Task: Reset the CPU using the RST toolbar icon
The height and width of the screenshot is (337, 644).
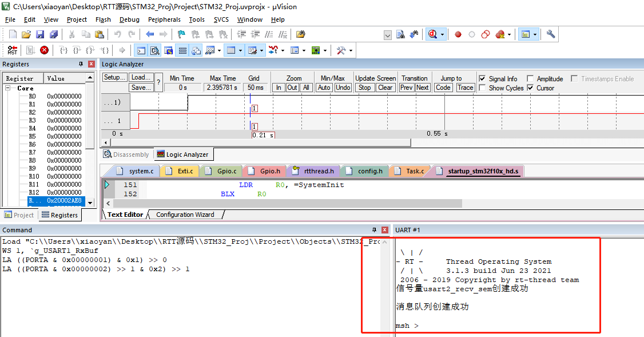Action: click(x=13, y=50)
